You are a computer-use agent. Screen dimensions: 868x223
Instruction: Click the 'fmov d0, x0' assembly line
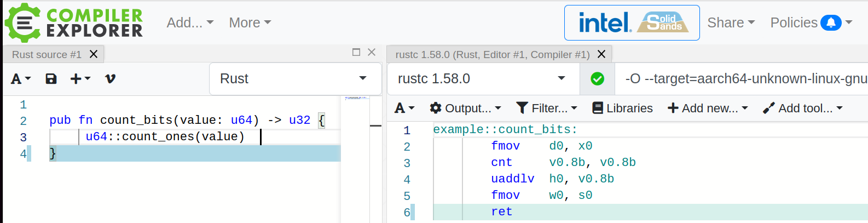(x=542, y=146)
